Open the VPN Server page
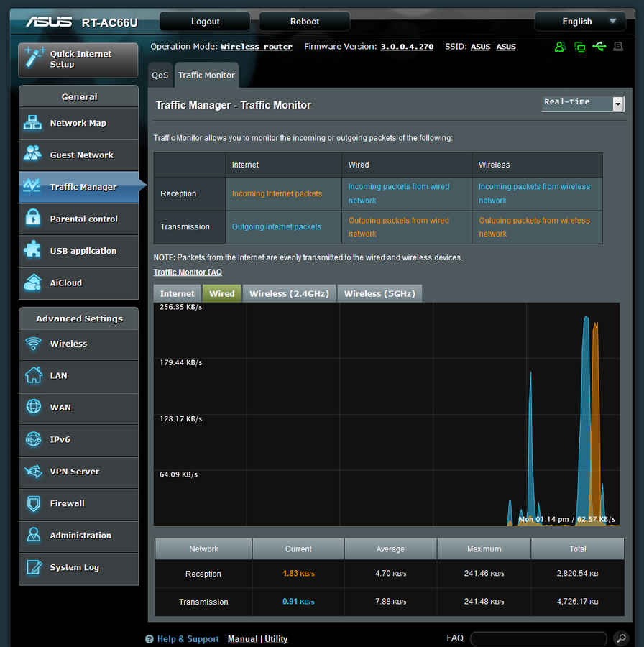 click(79, 472)
